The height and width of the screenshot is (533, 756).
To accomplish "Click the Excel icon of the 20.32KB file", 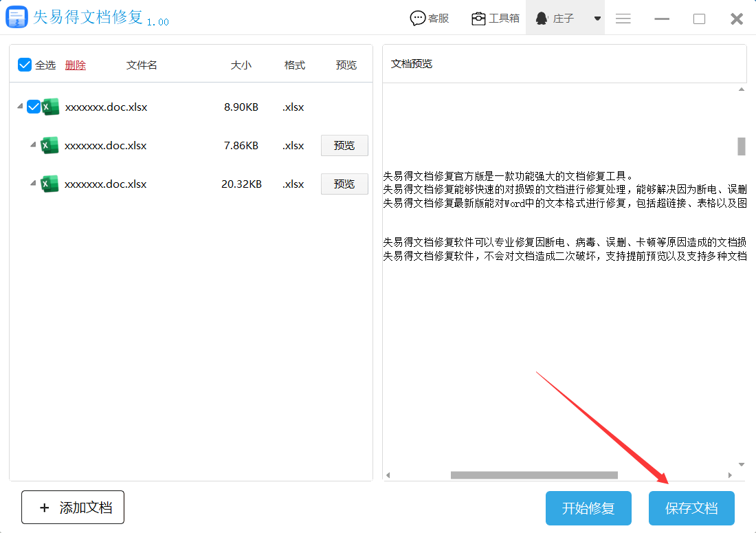I will pos(49,184).
